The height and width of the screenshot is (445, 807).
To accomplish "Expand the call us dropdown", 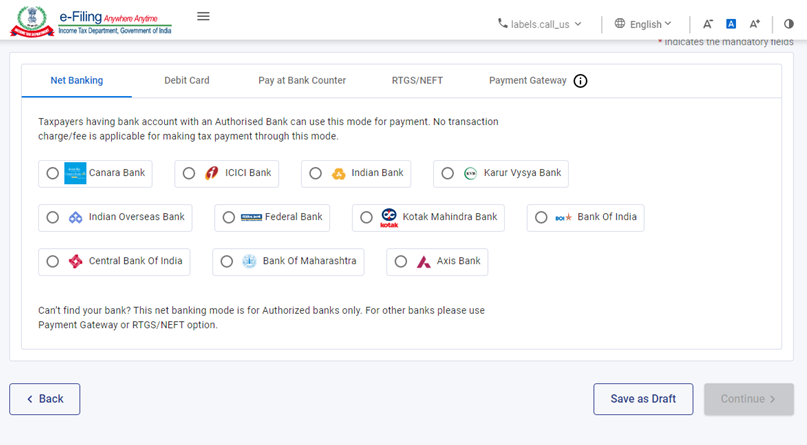I will point(540,23).
